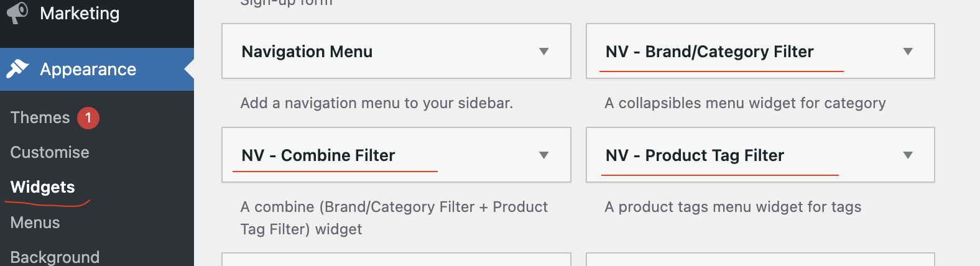Click NV - Brand/Category Filter widget title
The width and height of the screenshot is (980, 266).
pyautogui.click(x=710, y=52)
